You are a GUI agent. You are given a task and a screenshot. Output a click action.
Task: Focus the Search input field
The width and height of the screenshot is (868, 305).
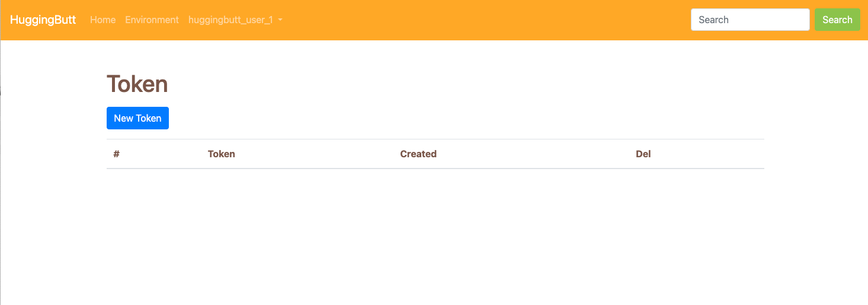click(x=750, y=20)
